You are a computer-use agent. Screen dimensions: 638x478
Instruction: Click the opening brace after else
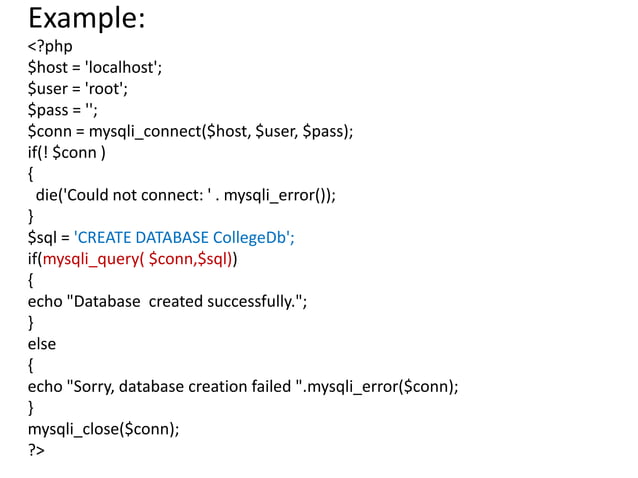(31, 365)
